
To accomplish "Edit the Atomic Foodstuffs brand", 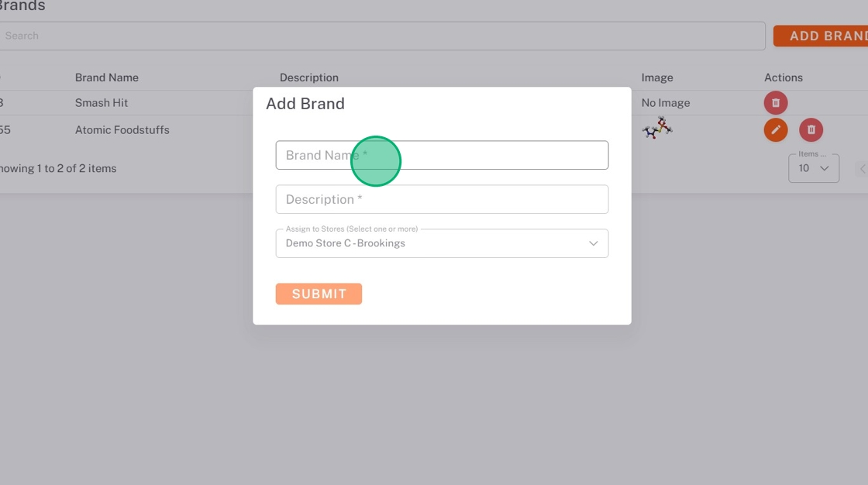I will tap(776, 129).
